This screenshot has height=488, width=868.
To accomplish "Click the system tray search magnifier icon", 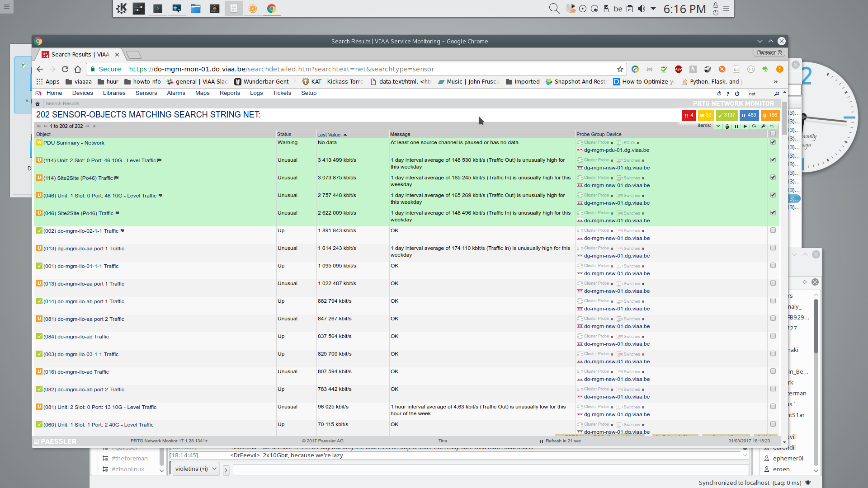I will 554,9.
